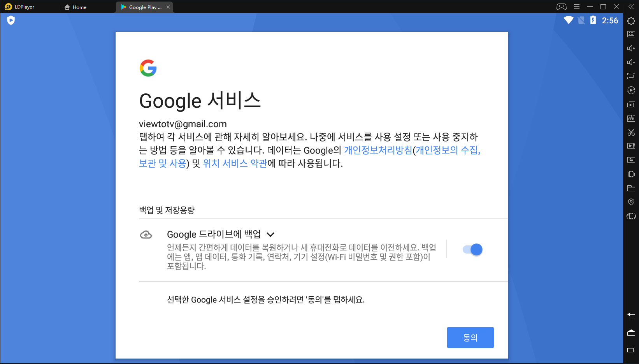The width and height of the screenshot is (639, 364).
Task: Click the cloud backup icon
Action: coord(146,234)
